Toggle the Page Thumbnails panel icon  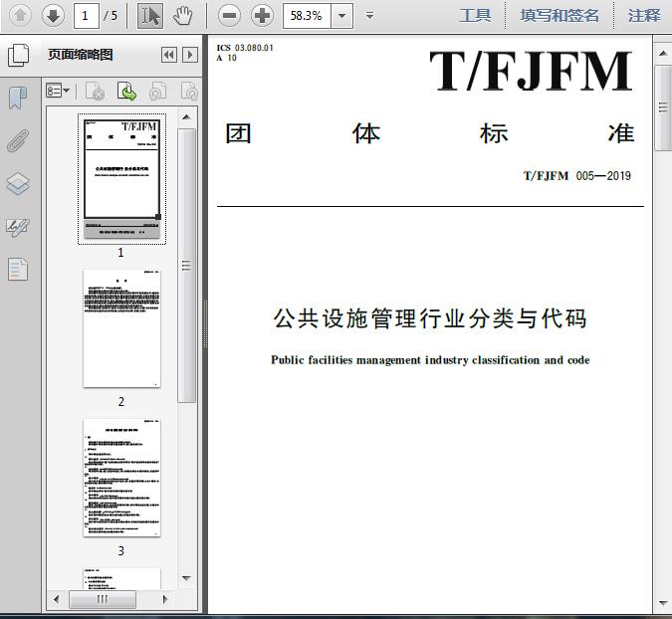[18, 55]
